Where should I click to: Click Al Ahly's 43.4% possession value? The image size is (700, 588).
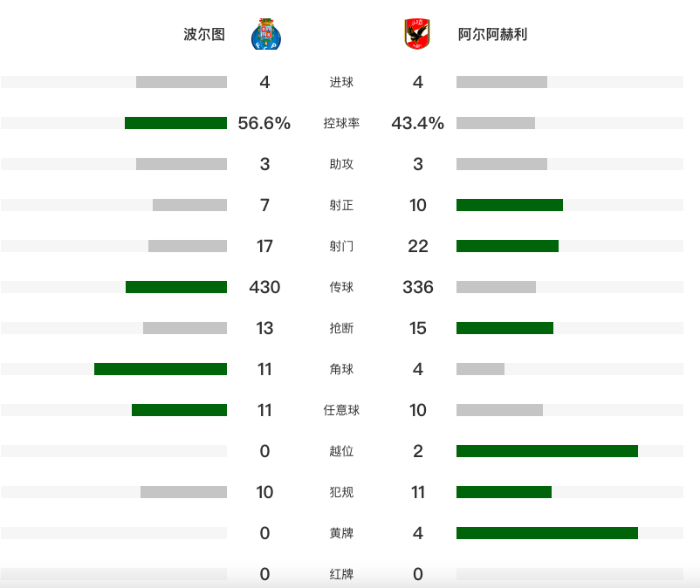418,123
